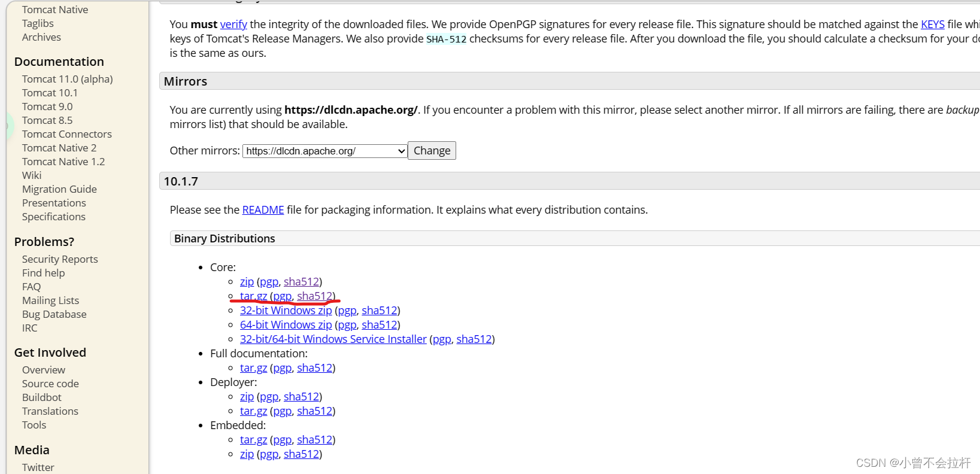Open Tomcat Native 2 documentation
980x474 pixels.
[59, 148]
